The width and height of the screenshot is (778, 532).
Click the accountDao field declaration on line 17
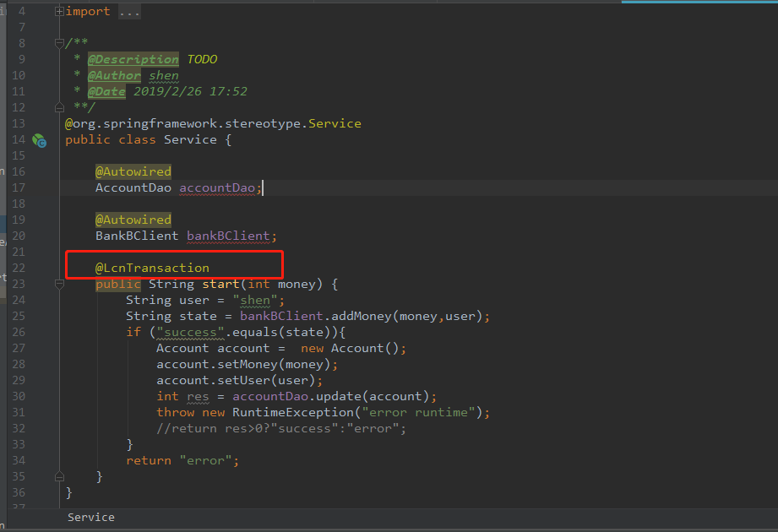click(x=217, y=188)
